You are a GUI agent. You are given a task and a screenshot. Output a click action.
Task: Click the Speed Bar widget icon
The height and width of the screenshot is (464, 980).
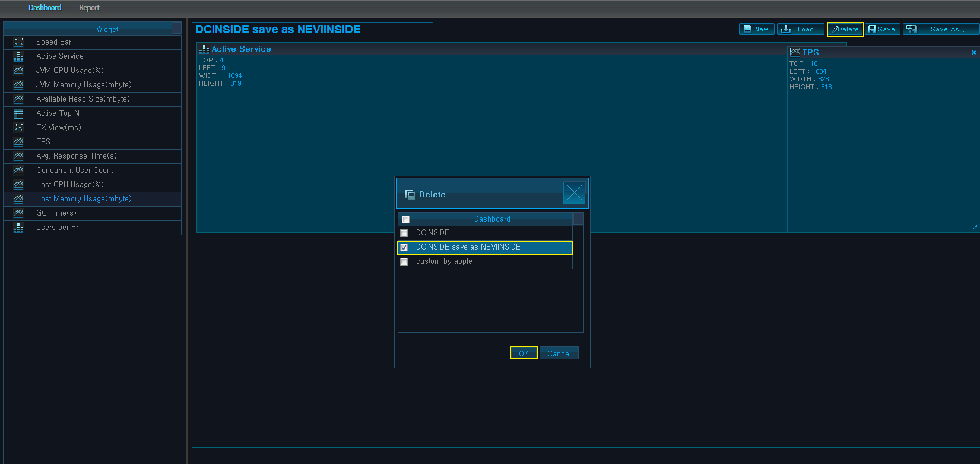[18, 42]
